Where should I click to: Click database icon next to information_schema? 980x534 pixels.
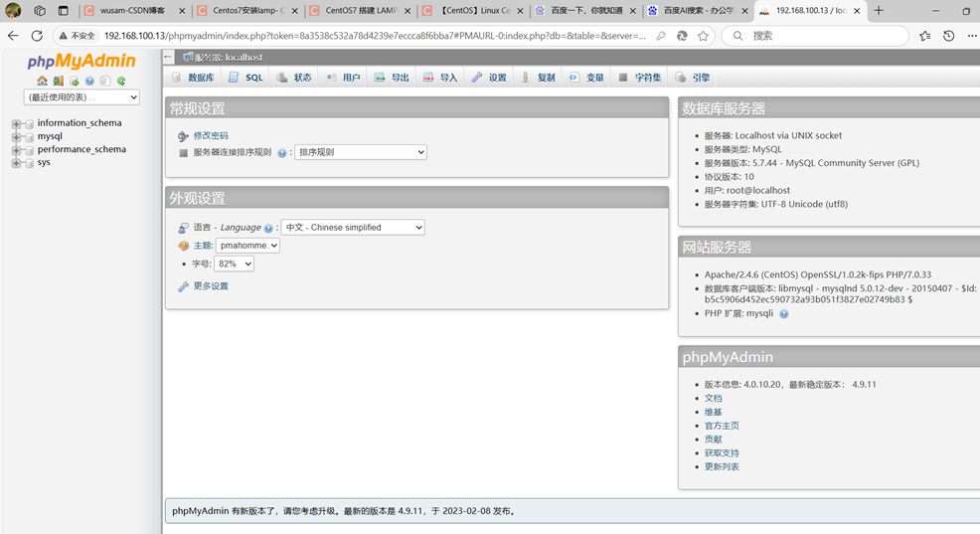click(x=29, y=124)
